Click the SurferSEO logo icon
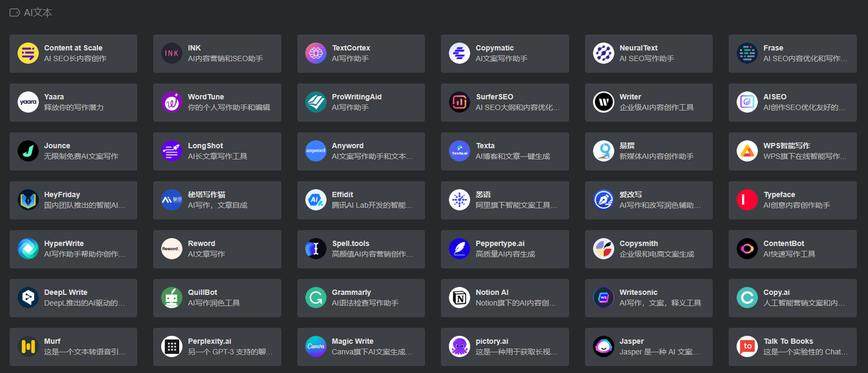 click(x=460, y=103)
